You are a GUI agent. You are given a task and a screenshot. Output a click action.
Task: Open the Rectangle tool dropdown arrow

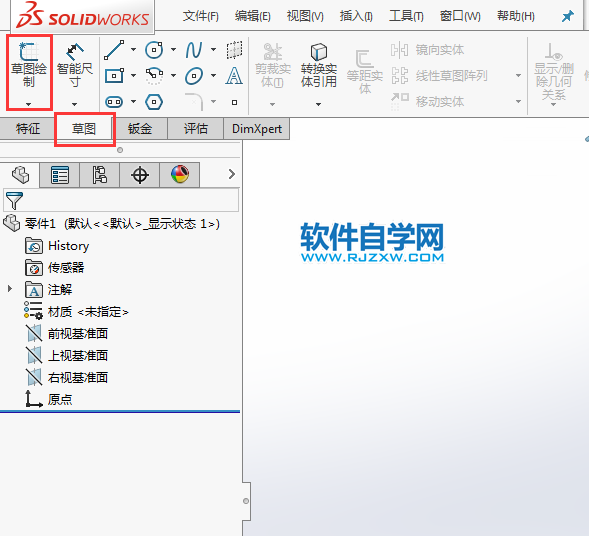133,75
